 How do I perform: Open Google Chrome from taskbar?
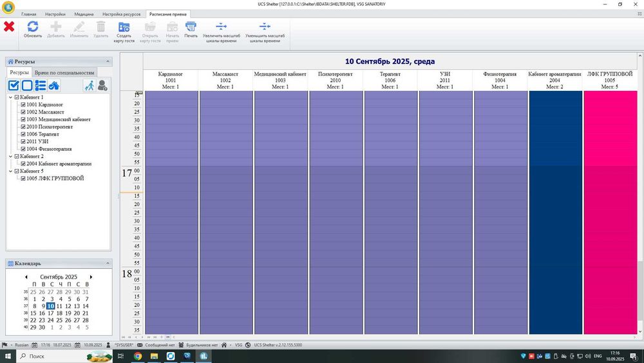tap(138, 356)
